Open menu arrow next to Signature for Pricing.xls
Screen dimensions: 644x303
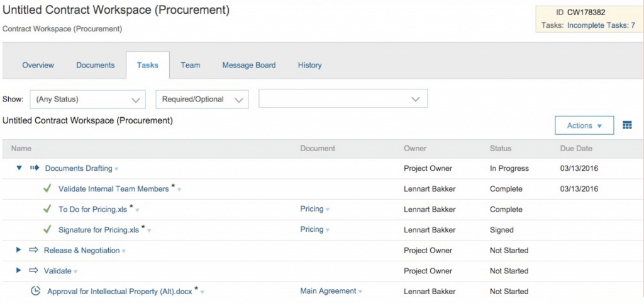(x=149, y=231)
